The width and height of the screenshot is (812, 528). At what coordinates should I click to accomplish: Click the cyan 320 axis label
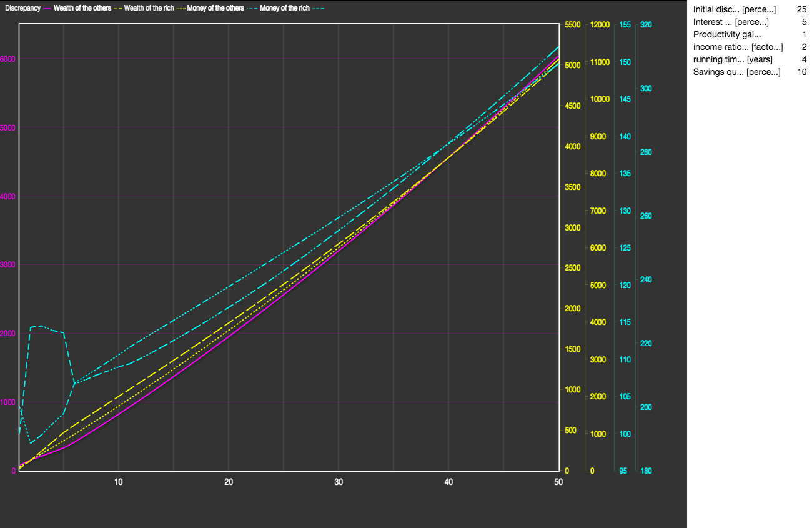click(646, 25)
